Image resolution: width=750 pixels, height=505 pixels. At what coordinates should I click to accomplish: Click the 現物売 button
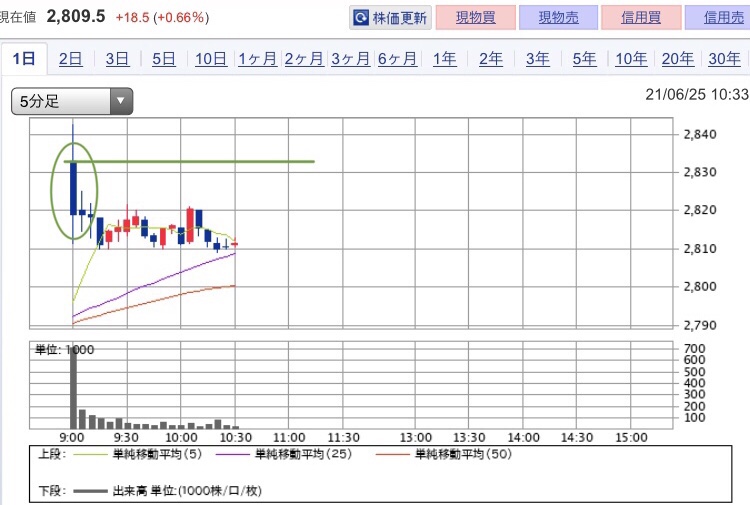point(558,18)
